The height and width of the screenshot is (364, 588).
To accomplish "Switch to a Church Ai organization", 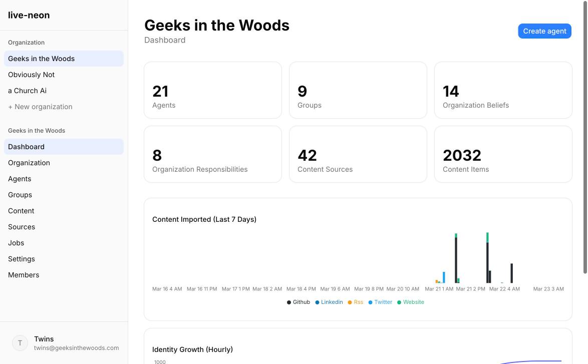I will 27,91.
